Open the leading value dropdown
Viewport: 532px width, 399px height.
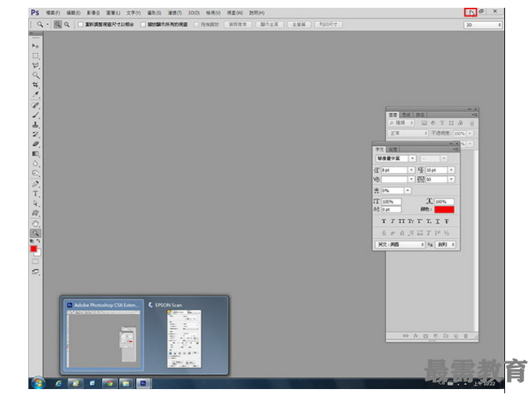coord(451,170)
